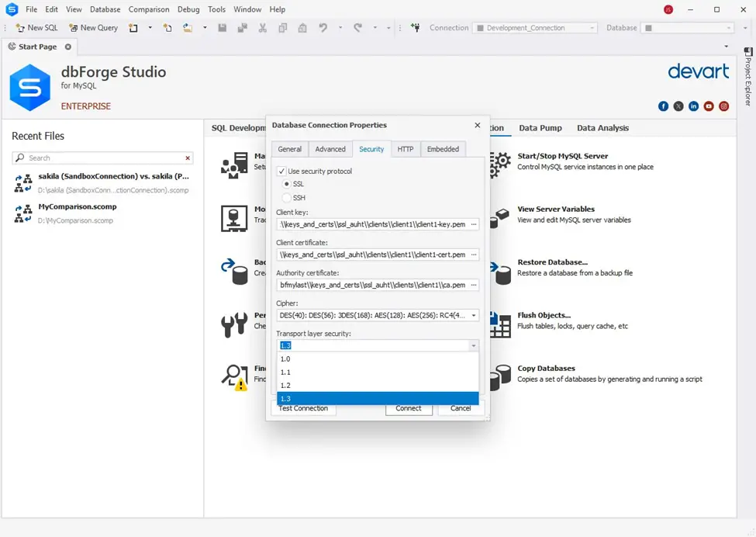Click the View Server Variables link

[556, 209]
